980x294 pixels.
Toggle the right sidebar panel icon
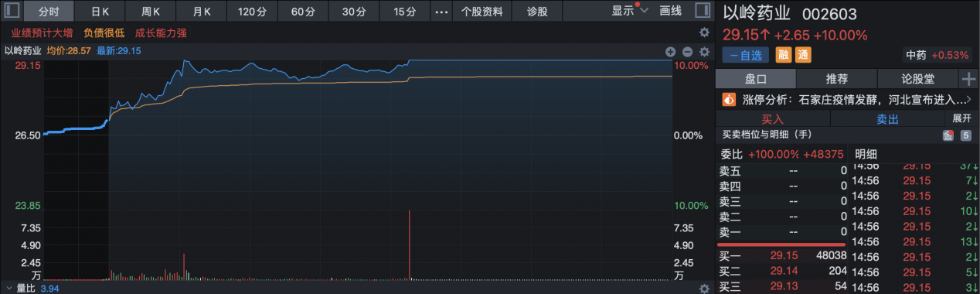coord(702,11)
